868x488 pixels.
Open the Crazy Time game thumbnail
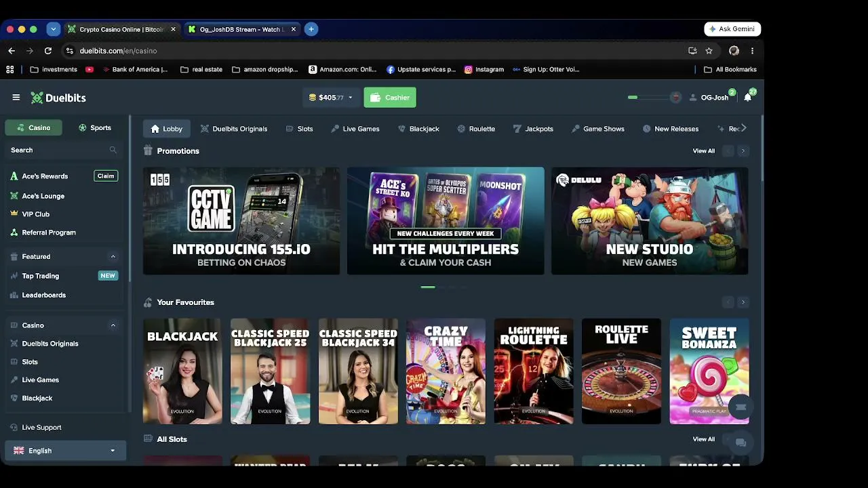[x=446, y=371]
